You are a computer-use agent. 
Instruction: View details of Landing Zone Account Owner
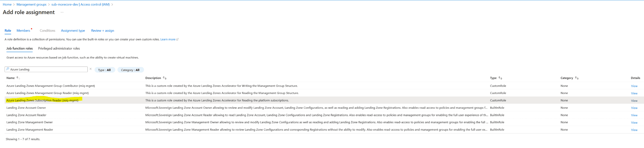[634, 108]
